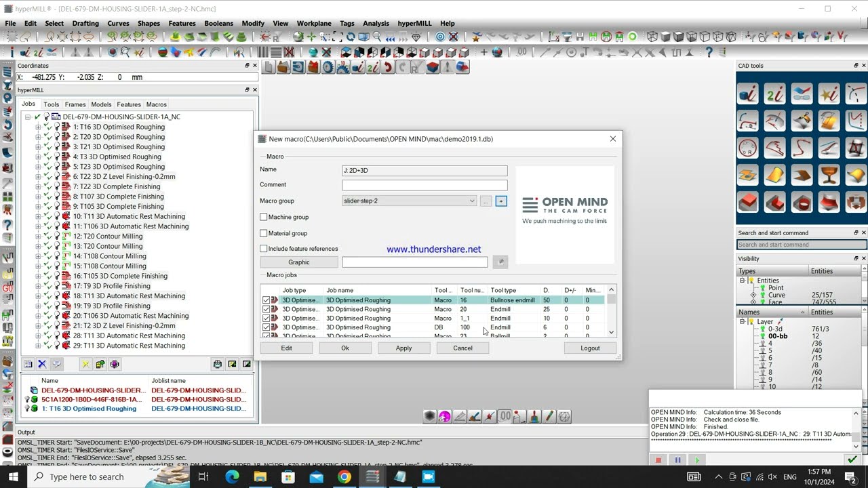Uncheck the macro job with tool number 100
Screen dimensions: 868x488
pyautogui.click(x=266, y=327)
